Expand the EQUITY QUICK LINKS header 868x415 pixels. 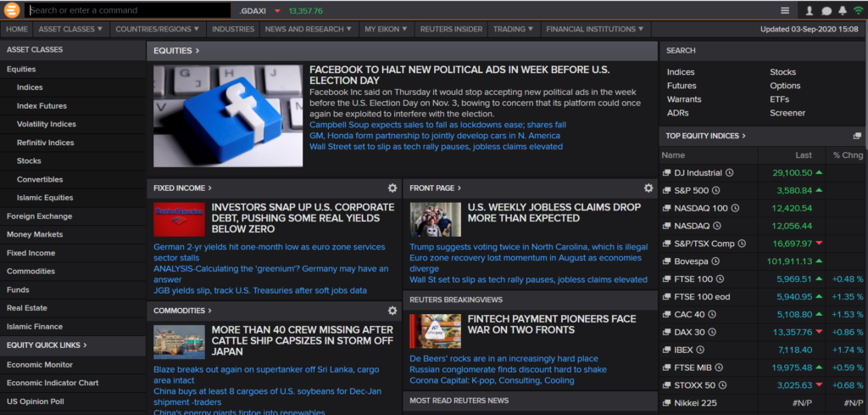click(47, 345)
